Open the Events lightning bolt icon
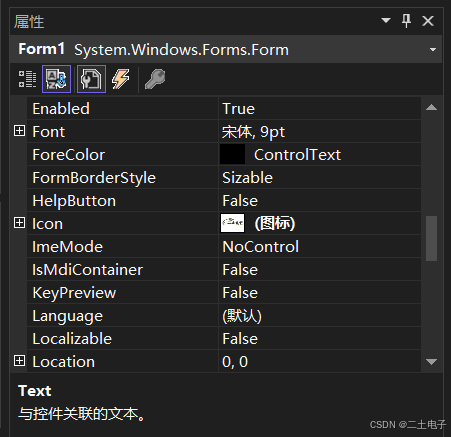The width and height of the screenshot is (451, 437). pos(120,79)
